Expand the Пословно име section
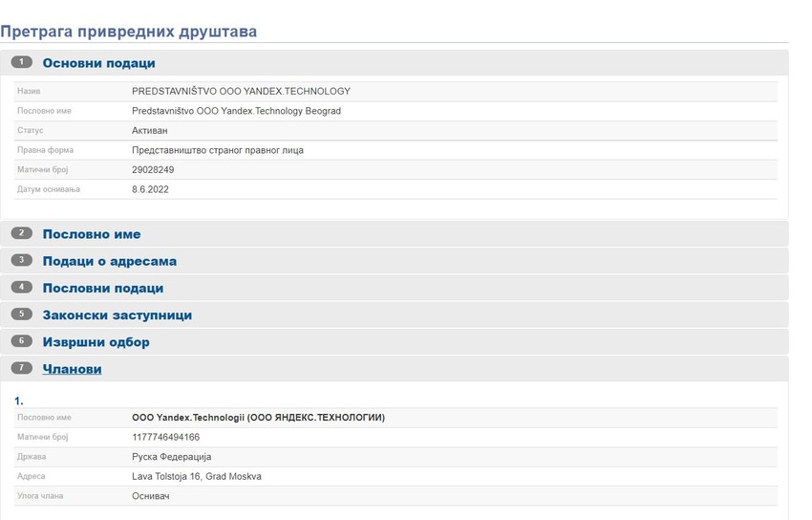Screen dimensions: 812x520 click(x=92, y=234)
